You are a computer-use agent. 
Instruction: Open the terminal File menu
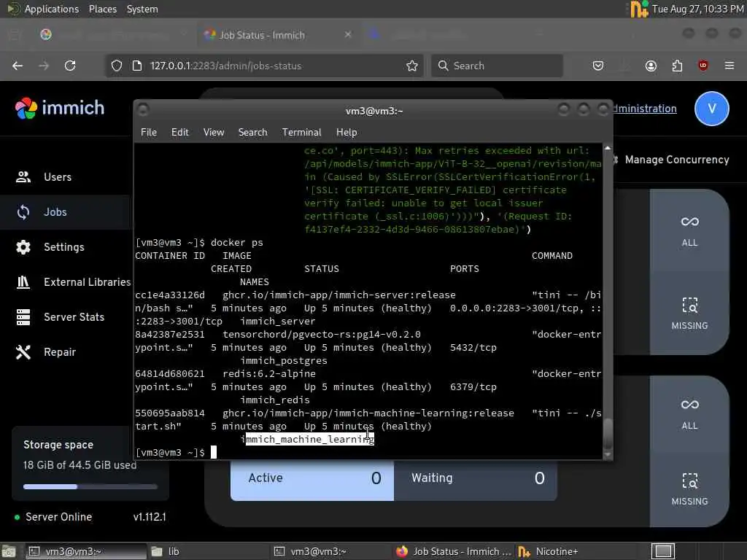tap(149, 133)
